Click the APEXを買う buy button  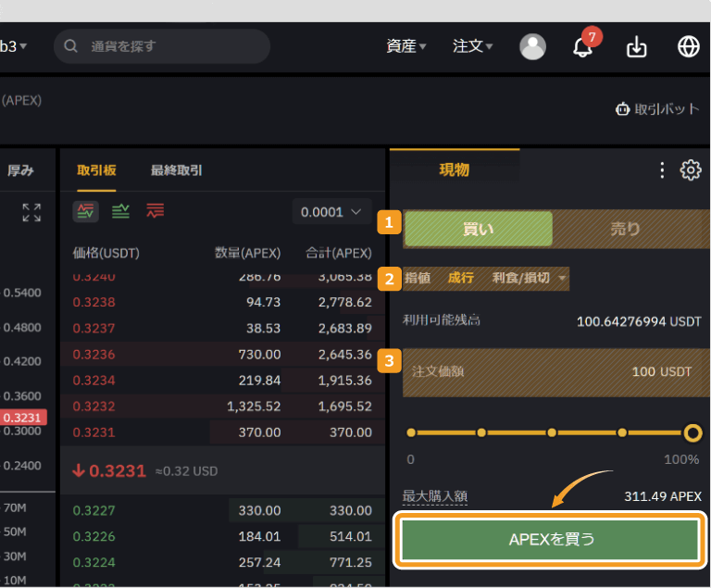(x=551, y=540)
